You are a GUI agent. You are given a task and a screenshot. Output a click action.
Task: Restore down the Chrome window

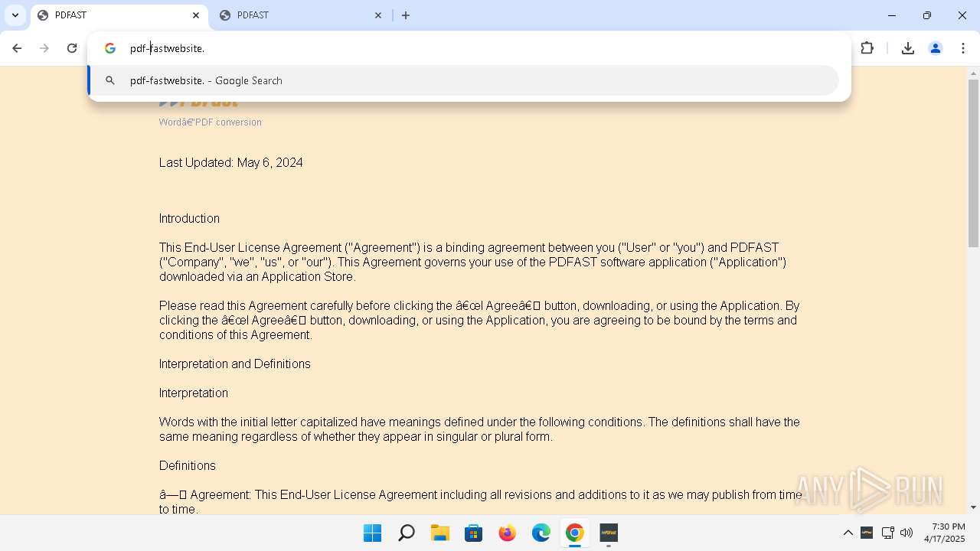927,15
